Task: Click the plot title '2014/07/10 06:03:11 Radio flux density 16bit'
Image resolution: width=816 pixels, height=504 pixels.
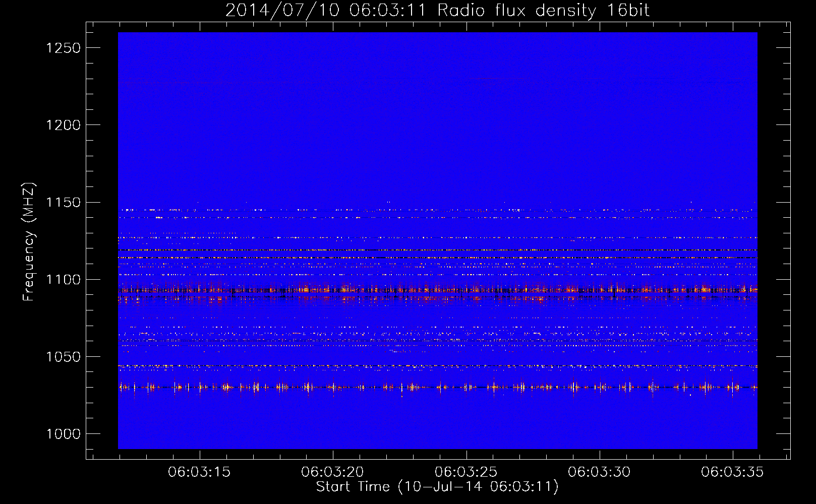Action: (x=437, y=10)
